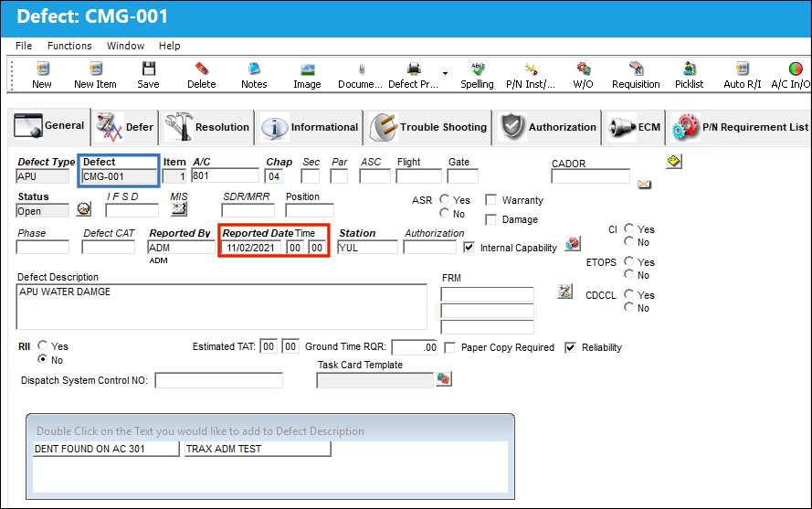Open the Help menu
This screenshot has width=812, height=509.
coord(169,46)
